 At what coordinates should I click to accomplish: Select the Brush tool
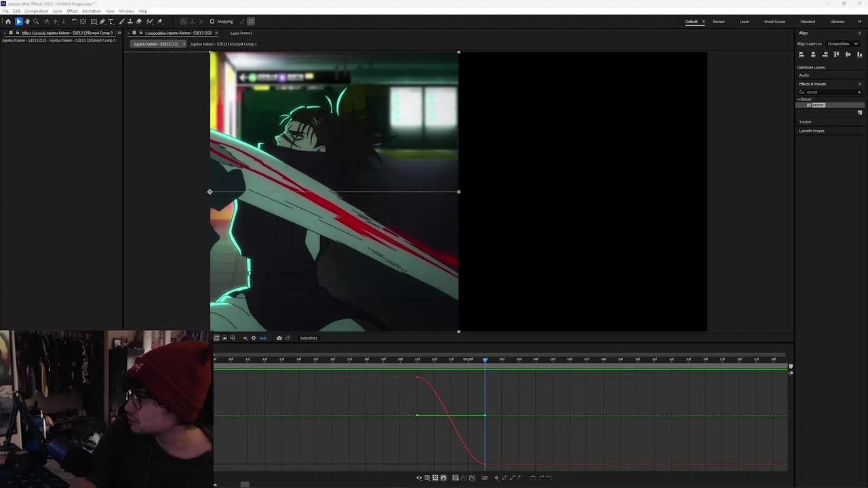(121, 22)
